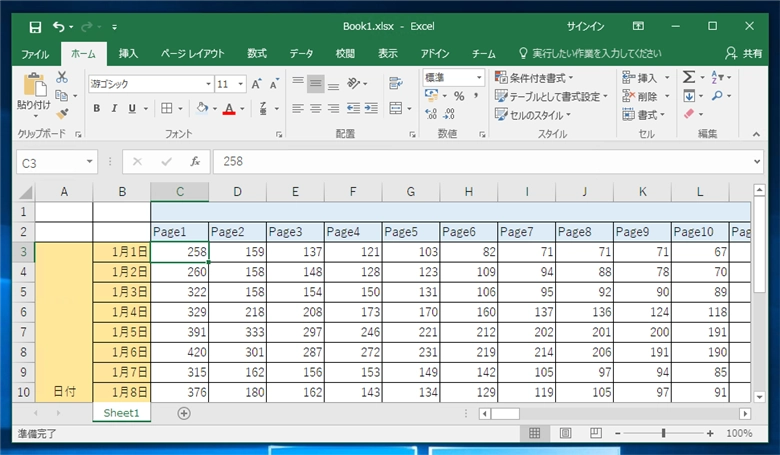This screenshot has width=780, height=455.
Task: Click the Wrap Text icon
Action: click(x=395, y=83)
